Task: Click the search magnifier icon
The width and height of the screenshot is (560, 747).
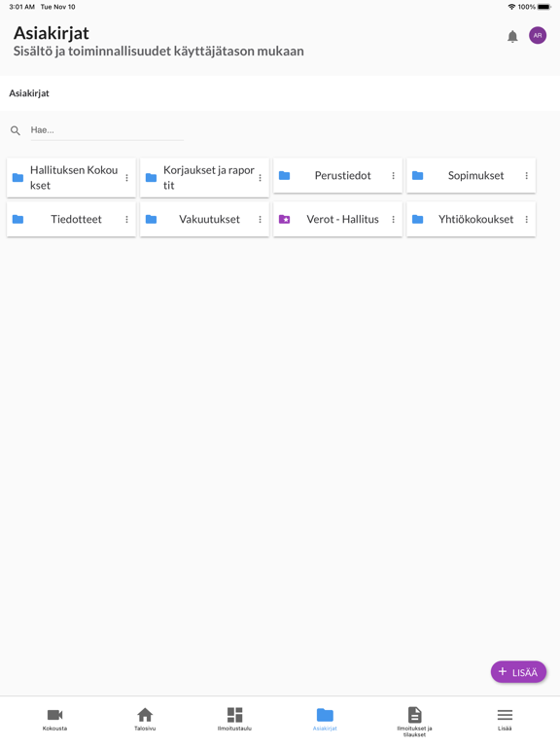Action: pos(16,130)
